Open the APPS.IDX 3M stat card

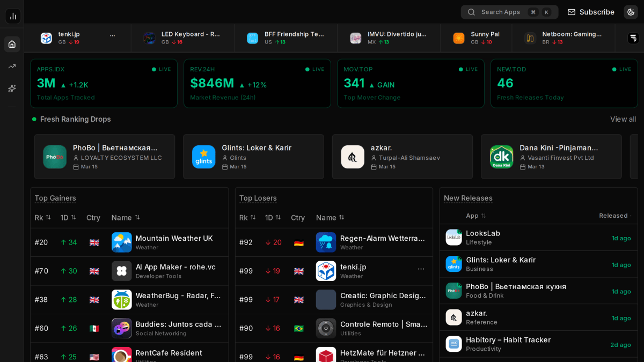pos(104,84)
